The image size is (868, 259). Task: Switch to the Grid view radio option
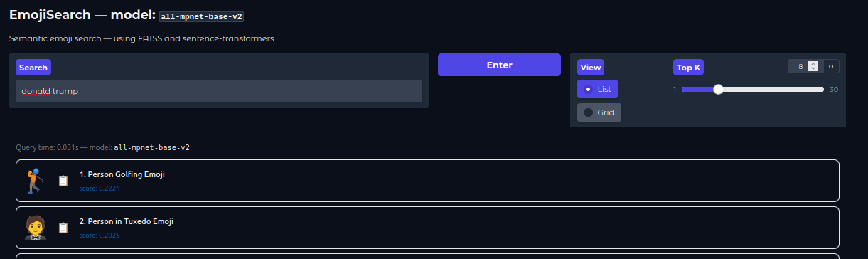coord(599,112)
